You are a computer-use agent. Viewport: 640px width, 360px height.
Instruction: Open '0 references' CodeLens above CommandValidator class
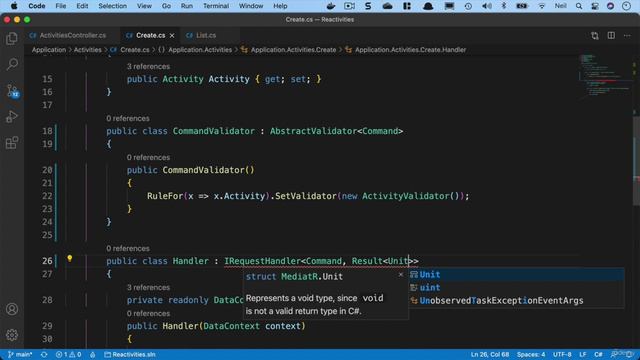tap(128, 118)
